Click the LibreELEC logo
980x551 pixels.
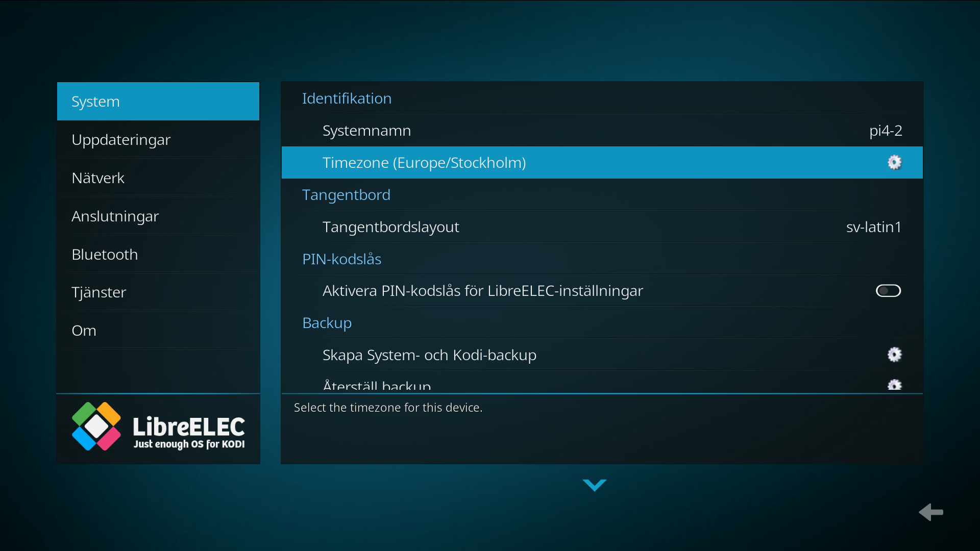[x=158, y=428]
